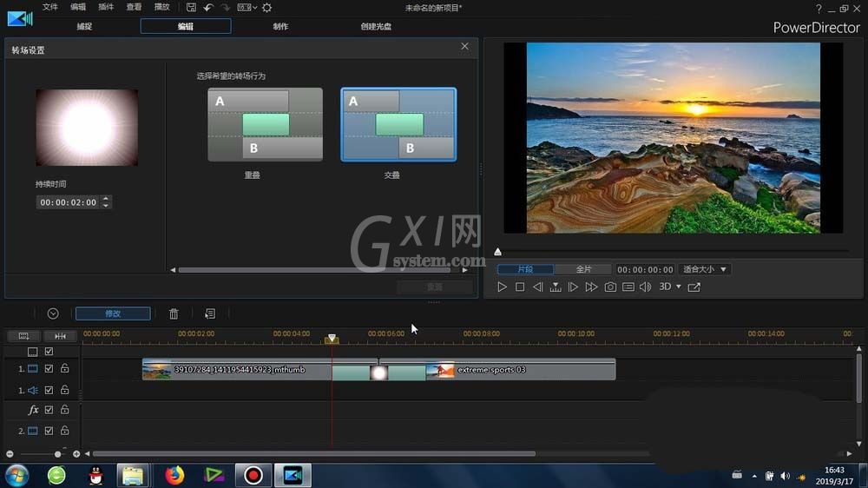Viewport: 868px width, 488px height.
Task: Click the transition settings horizontal scrollbar
Action: tap(314, 270)
